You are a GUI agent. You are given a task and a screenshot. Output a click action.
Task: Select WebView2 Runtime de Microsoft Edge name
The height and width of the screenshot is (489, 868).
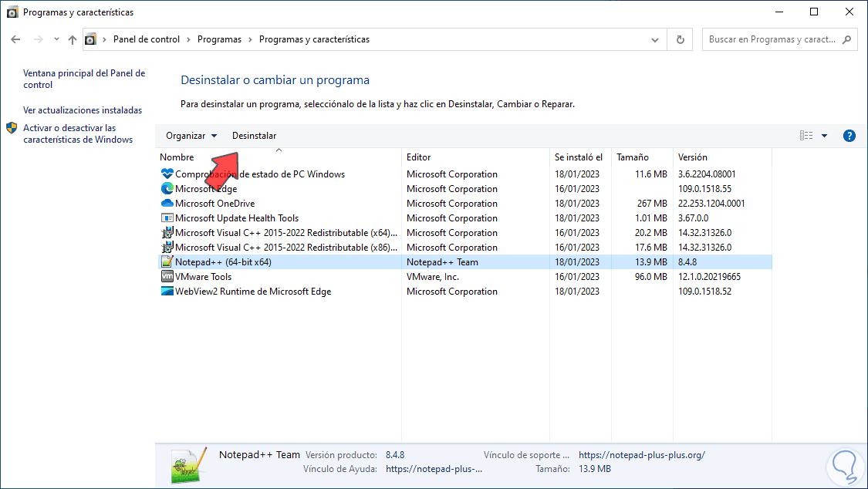253,292
